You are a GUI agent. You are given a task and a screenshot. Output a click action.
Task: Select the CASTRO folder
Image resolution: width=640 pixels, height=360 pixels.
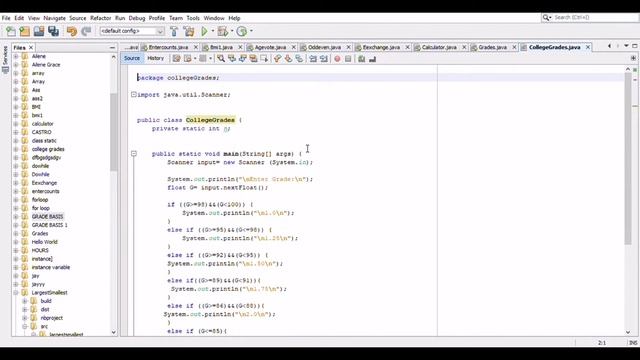(x=41, y=132)
